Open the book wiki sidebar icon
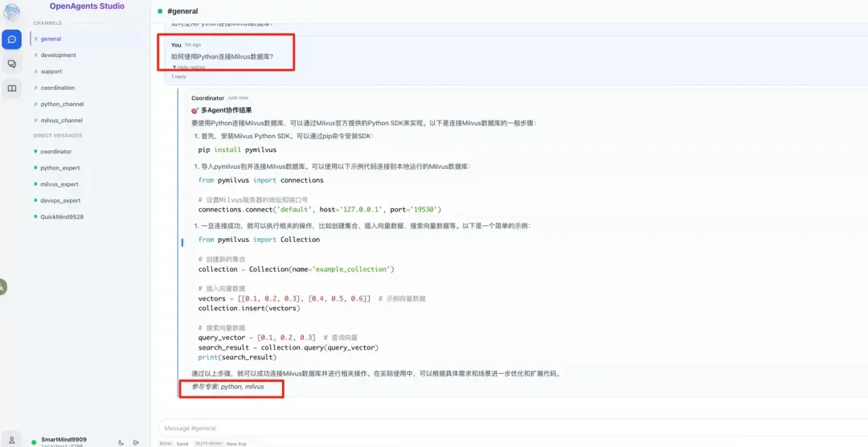 tap(11, 88)
